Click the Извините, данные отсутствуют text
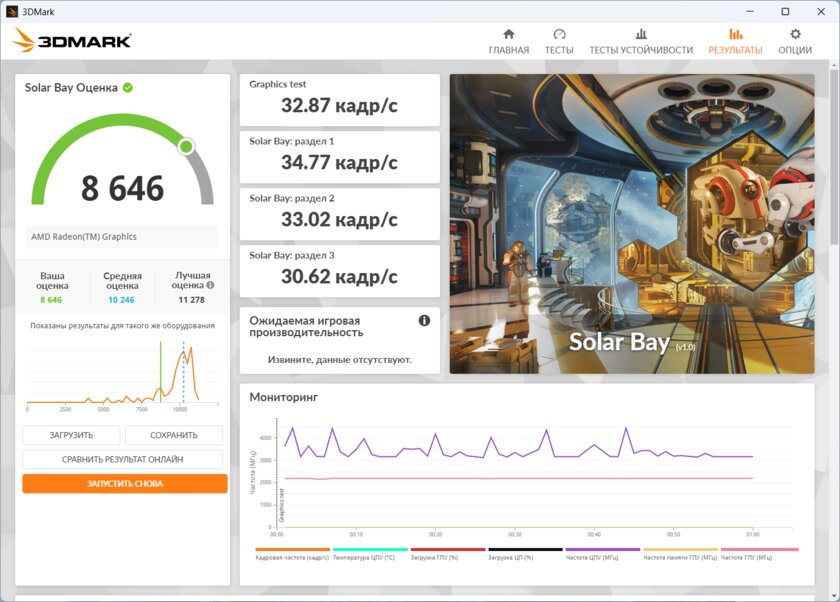 pos(340,360)
